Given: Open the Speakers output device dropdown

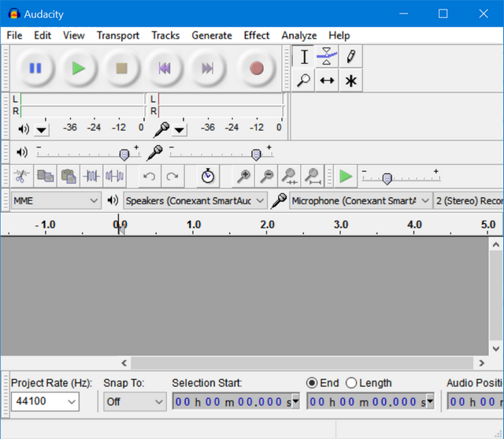Looking at the screenshot, I should click(x=195, y=201).
